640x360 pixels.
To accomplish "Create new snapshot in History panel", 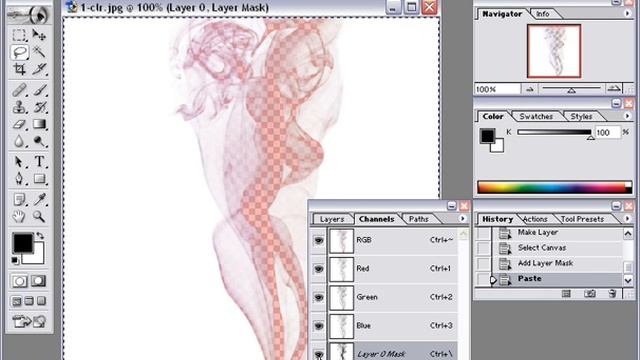I will [589, 293].
